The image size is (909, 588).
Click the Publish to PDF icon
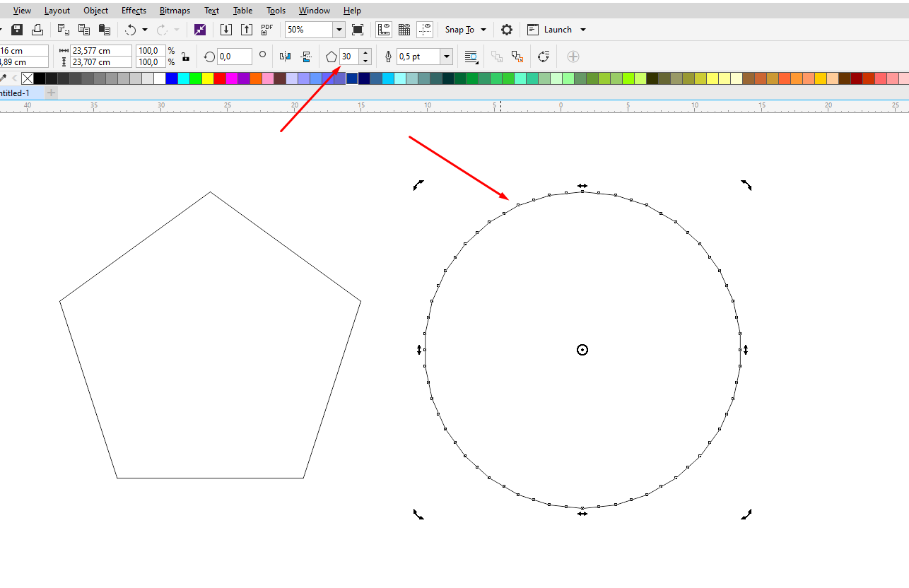[x=266, y=30]
